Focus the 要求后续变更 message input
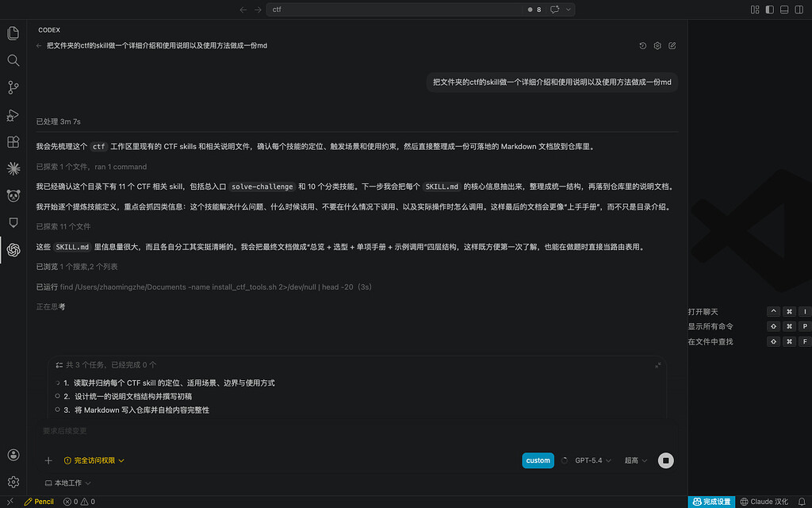This screenshot has height=508, width=812. [x=356, y=431]
